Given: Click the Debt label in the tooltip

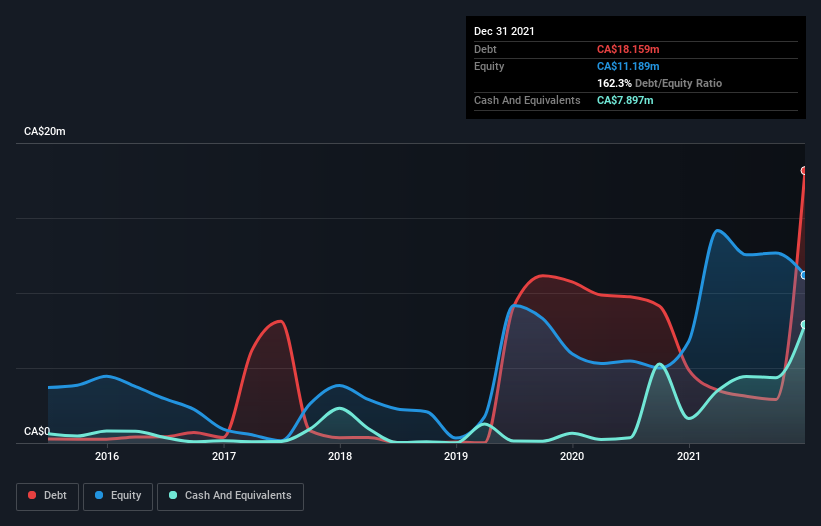Looking at the screenshot, I should pyautogui.click(x=485, y=49).
